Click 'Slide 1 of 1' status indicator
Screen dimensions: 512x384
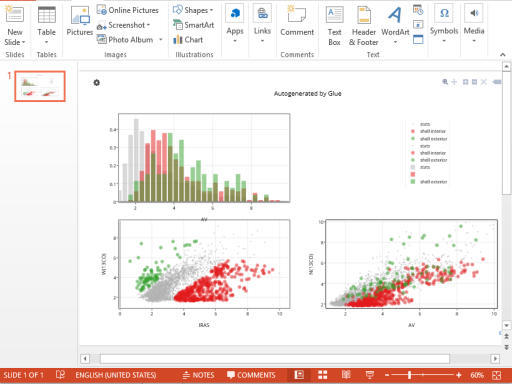pyautogui.click(x=24, y=375)
